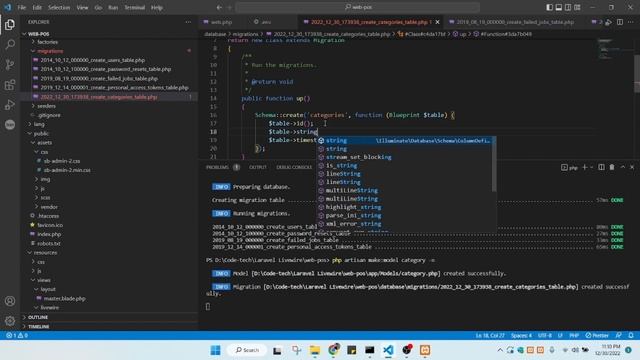
Task: Close the terminal panel
Action: pyautogui.click(x=632, y=167)
